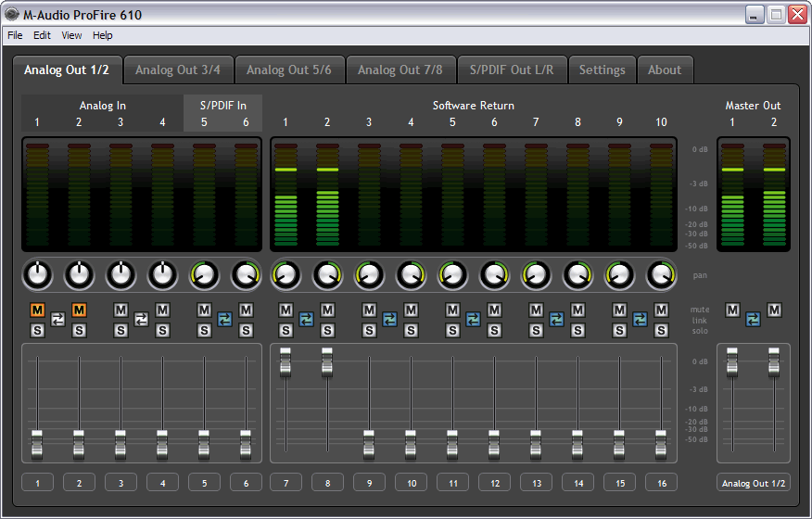This screenshot has height=519, width=812.
Task: Click Analog In 2 pan knob
Action: 79,275
